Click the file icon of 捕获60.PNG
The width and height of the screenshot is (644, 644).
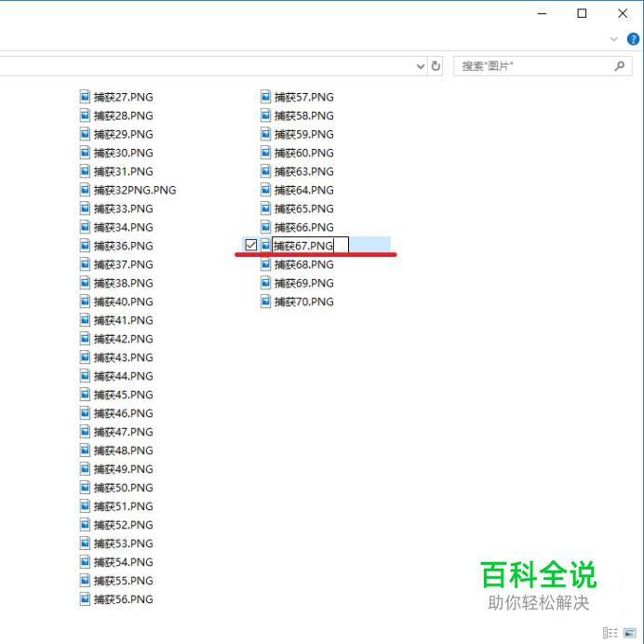coord(266,153)
